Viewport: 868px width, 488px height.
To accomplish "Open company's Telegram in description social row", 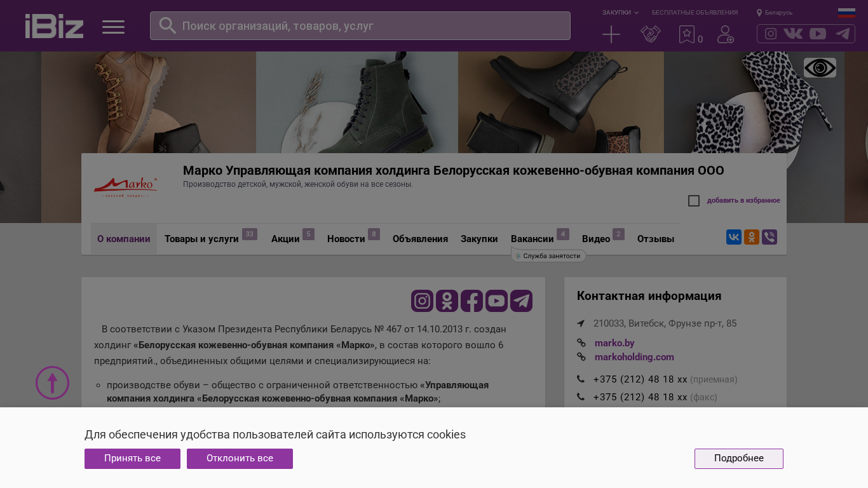I will point(522,301).
